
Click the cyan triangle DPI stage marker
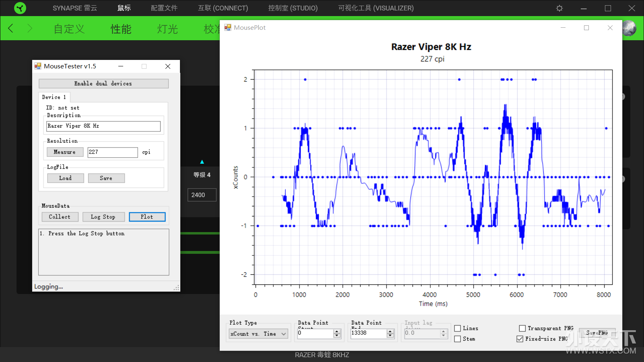point(202,162)
